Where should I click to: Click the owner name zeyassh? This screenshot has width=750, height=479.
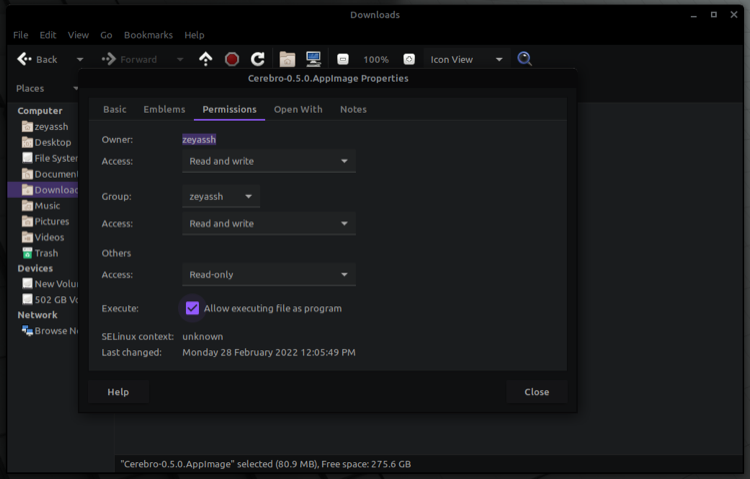pos(199,139)
